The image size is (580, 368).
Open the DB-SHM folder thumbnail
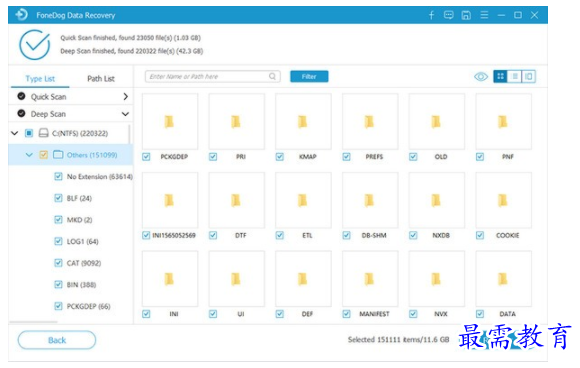pyautogui.click(x=370, y=200)
